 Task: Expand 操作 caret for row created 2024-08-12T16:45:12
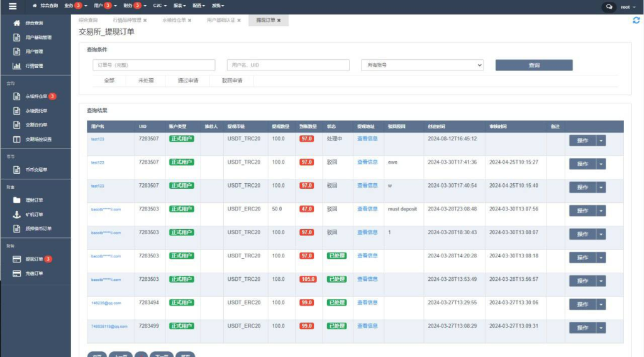(x=601, y=140)
